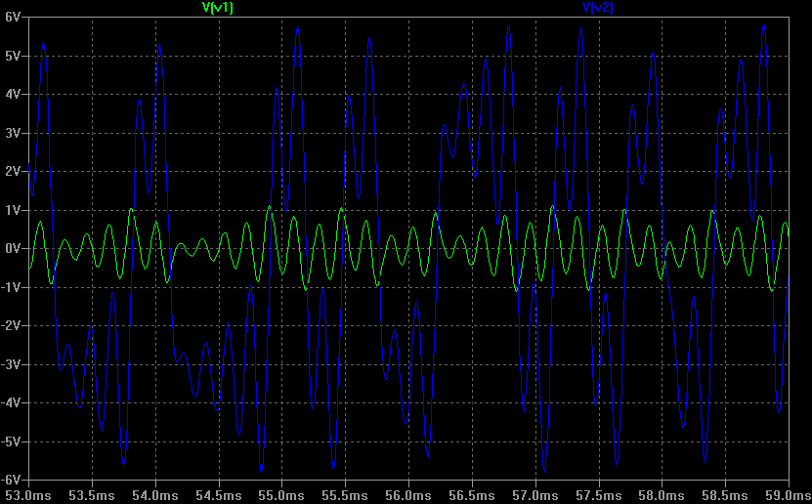This screenshot has height=504, width=812.
Task: Select the green V(v1) trace label
Action: pos(218,7)
